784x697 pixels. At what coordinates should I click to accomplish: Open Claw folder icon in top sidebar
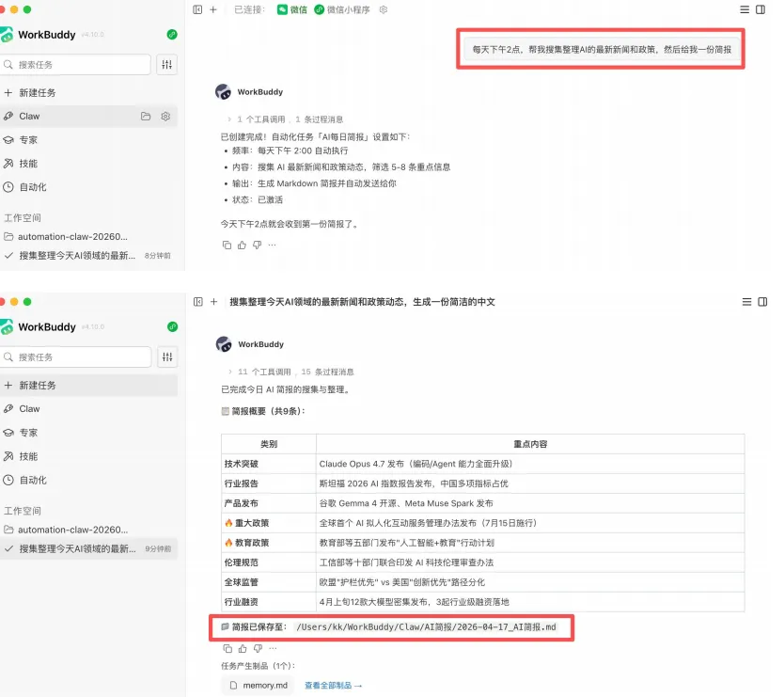coord(146,116)
